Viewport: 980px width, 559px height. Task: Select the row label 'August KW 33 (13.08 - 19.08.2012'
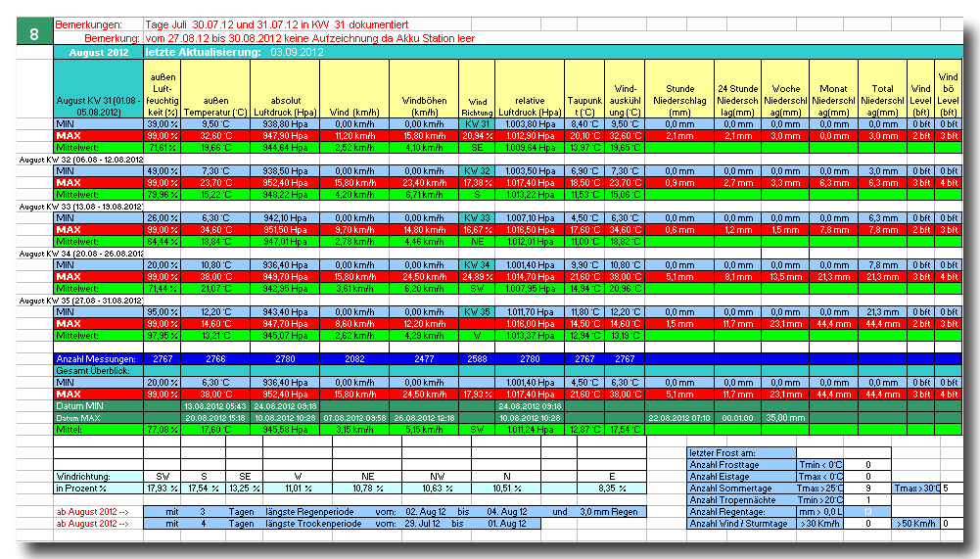click(80, 207)
